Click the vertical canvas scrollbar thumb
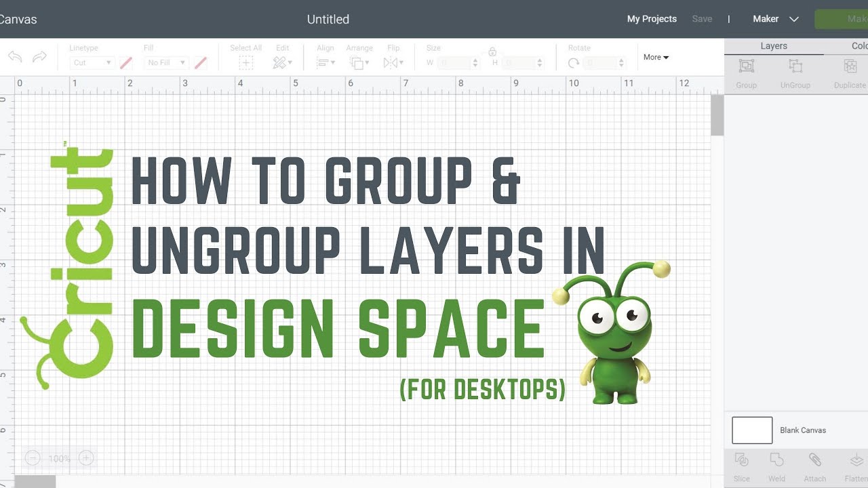This screenshot has width=868, height=488. point(717,115)
